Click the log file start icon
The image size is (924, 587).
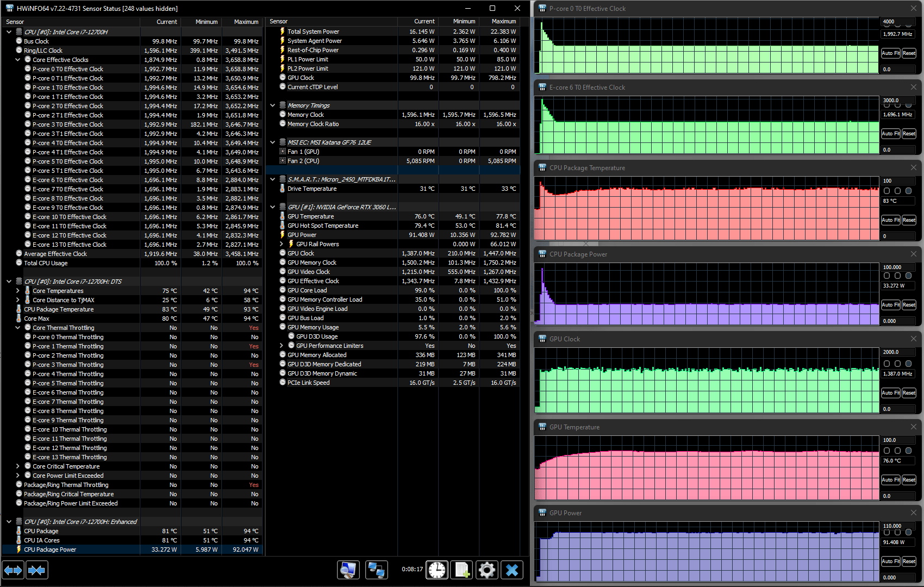[461, 570]
